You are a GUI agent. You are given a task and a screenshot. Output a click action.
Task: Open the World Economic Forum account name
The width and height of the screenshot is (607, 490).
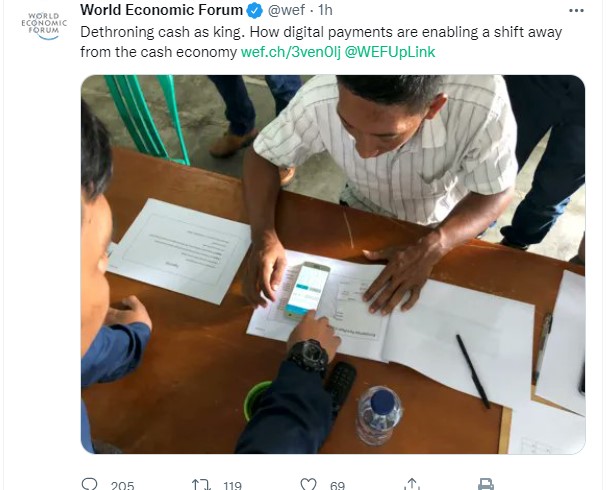(x=161, y=10)
